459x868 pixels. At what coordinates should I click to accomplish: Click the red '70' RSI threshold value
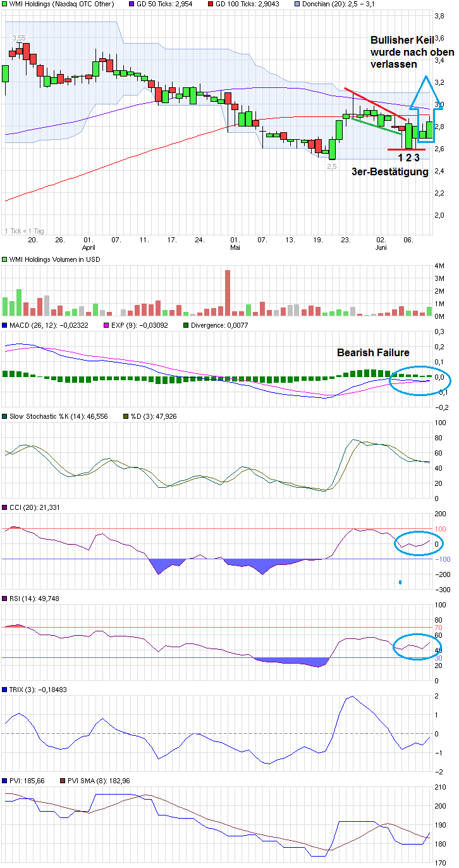point(438,628)
